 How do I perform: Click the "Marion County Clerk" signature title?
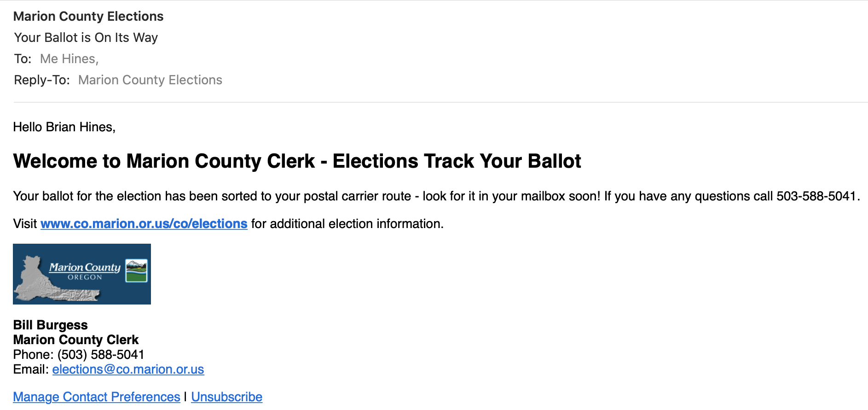point(76,340)
